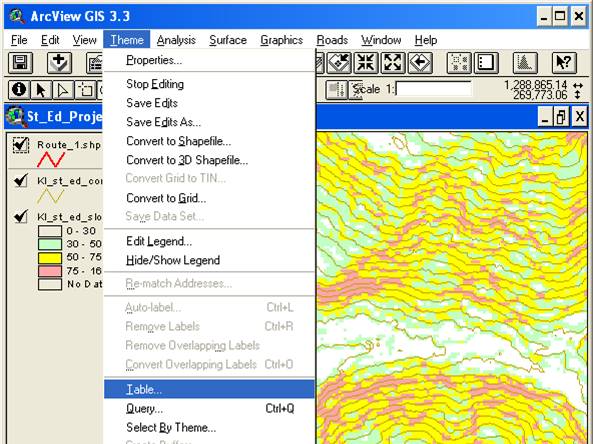
Task: Click the Zoom to Previous Extent icon
Action: coord(420,62)
